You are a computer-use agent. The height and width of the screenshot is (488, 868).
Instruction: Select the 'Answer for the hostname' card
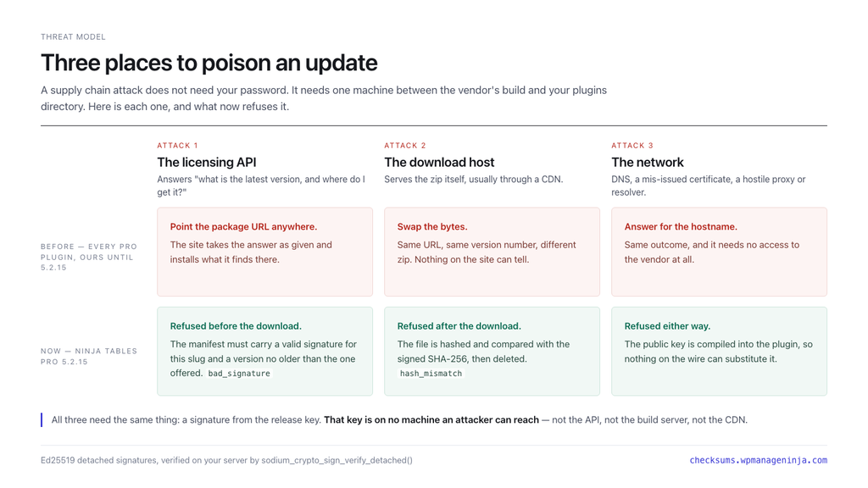[x=719, y=252]
